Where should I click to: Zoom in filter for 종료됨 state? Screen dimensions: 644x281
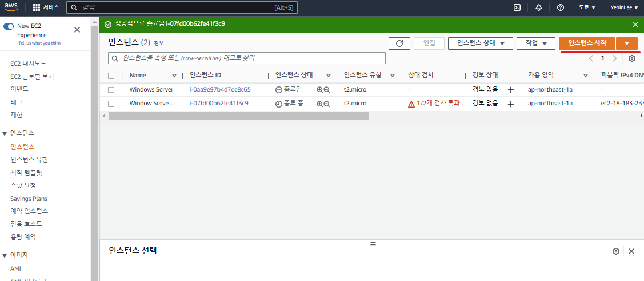click(319, 90)
